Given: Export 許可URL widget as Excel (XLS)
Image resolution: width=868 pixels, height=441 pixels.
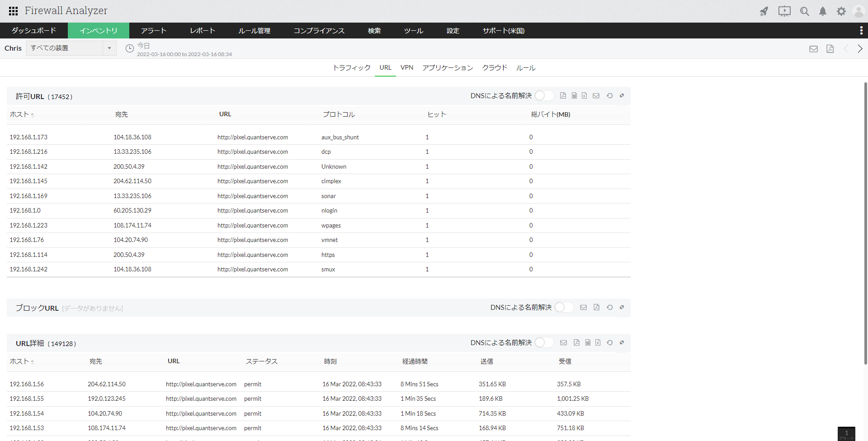Looking at the screenshot, I should (585, 96).
